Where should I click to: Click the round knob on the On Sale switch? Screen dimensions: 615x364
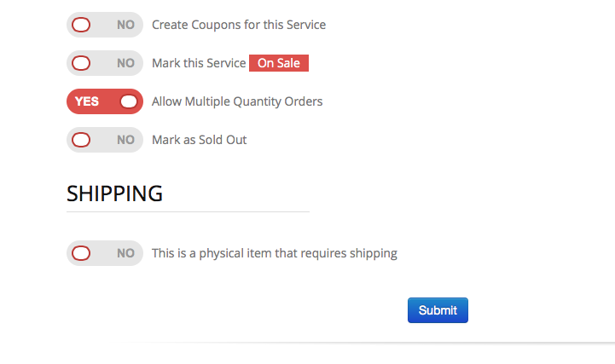coord(81,63)
